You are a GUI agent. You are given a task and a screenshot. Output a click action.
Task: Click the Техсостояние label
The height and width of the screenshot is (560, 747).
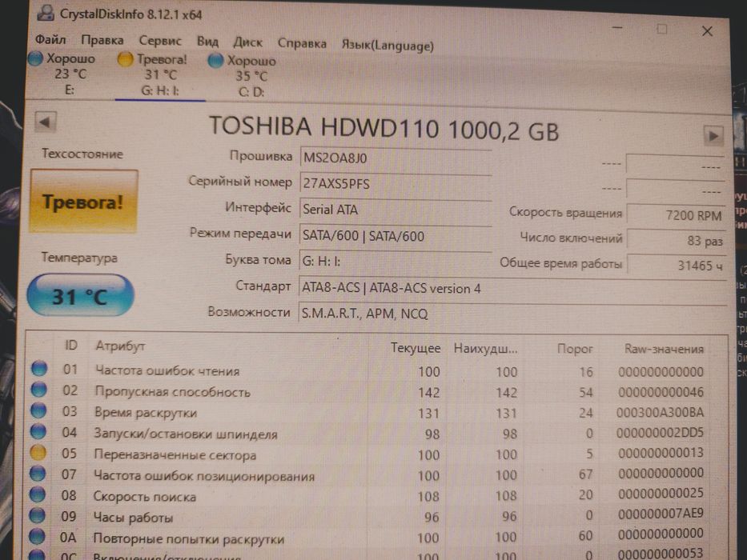(x=82, y=154)
